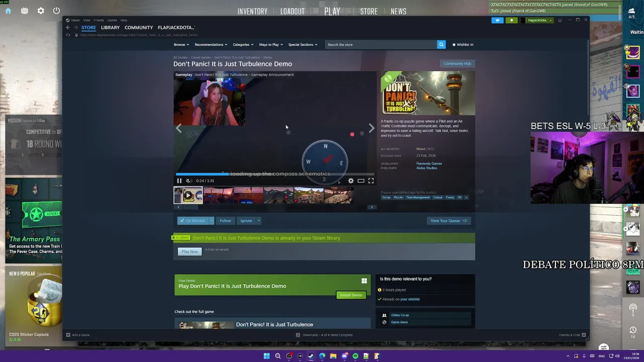644x362 pixels.
Task: Follow this game
Action: tap(225, 221)
